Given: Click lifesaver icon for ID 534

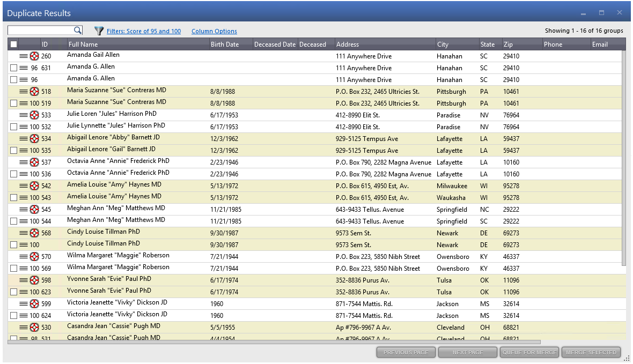Looking at the screenshot, I should [x=34, y=139].
